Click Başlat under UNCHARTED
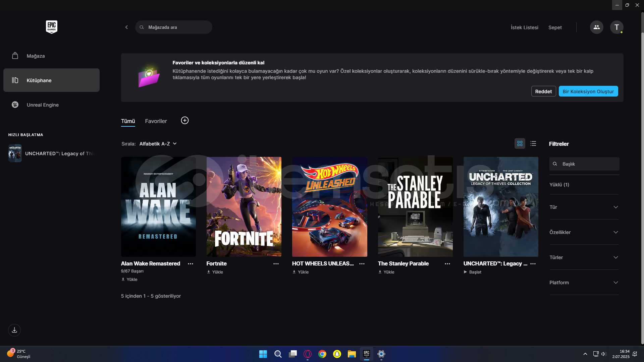This screenshot has width=644, height=362. point(473,272)
